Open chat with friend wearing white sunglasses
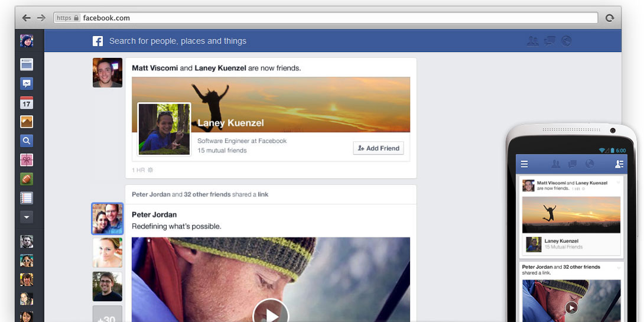Viewport: 644px width, 322px height. tap(27, 261)
